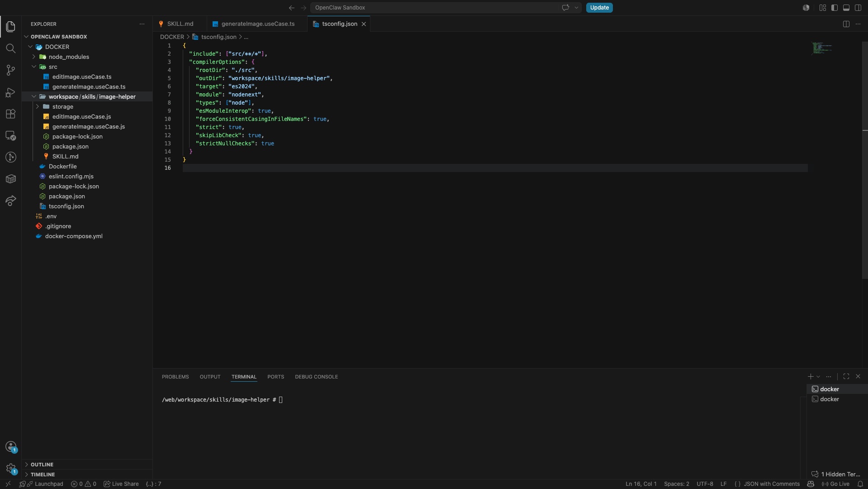The width and height of the screenshot is (868, 489).
Task: Click the DOCKER breadcrumb segment
Action: tap(172, 37)
